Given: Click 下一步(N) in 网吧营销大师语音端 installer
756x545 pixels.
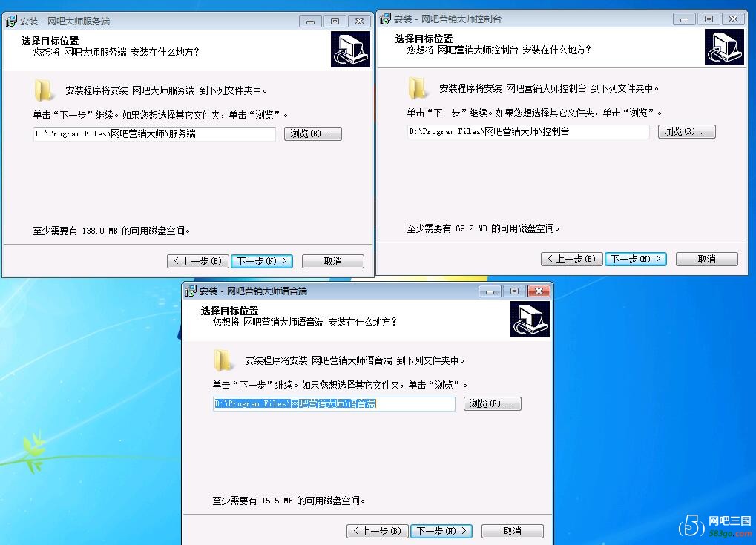Looking at the screenshot, I should click(x=441, y=531).
